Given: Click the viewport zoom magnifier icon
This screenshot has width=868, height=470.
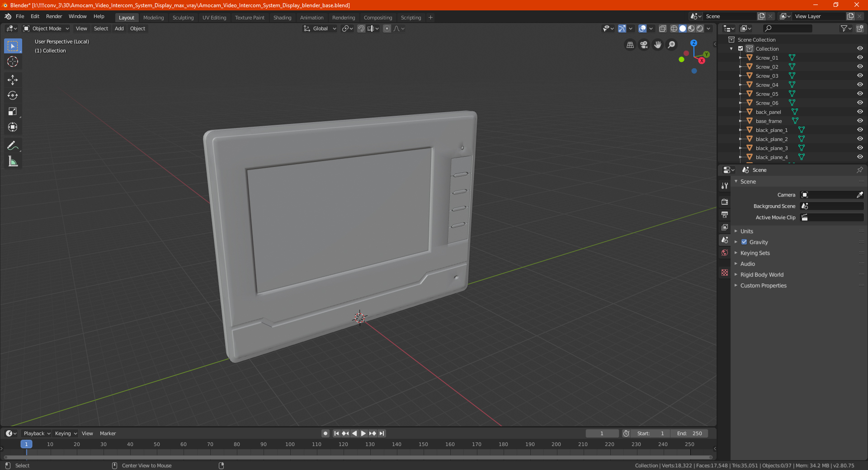Looking at the screenshot, I should [672, 45].
